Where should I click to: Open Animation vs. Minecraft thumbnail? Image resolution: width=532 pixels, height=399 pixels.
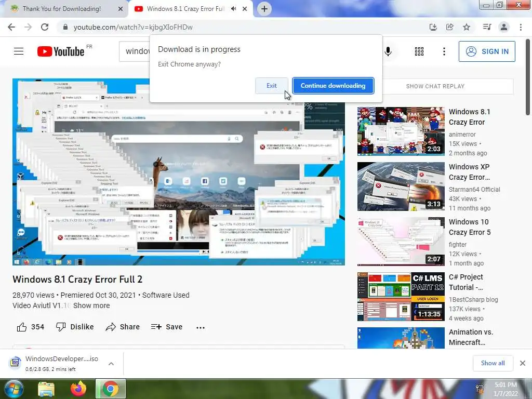(401, 338)
